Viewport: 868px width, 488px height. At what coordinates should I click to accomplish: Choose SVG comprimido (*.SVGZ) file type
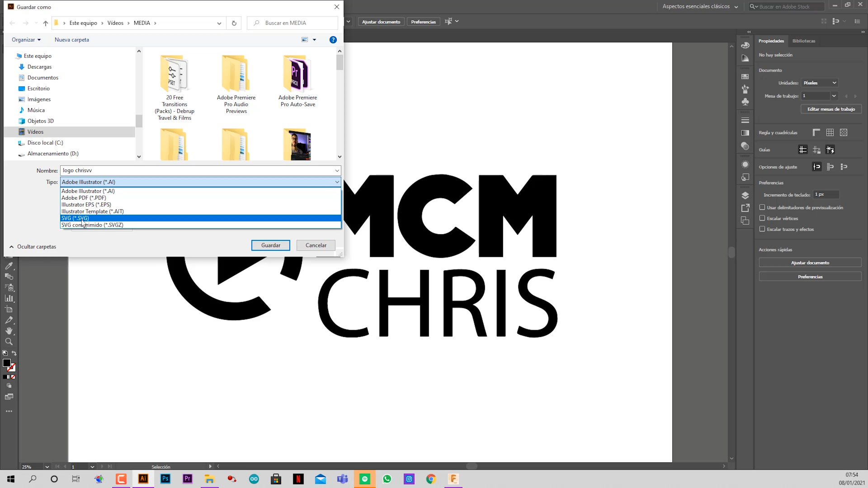[x=200, y=225]
